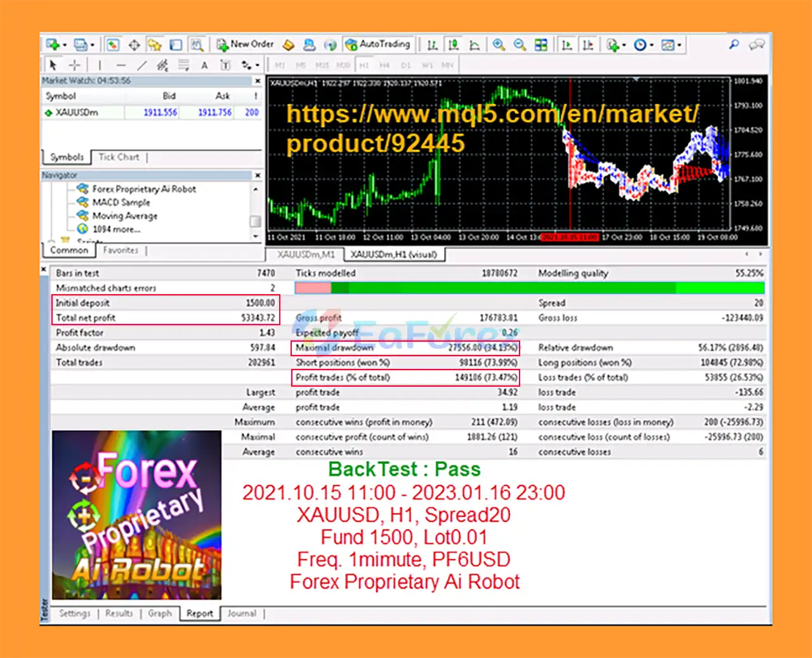Click the Tile Windows icon
This screenshot has height=658, width=812.
coord(540,44)
